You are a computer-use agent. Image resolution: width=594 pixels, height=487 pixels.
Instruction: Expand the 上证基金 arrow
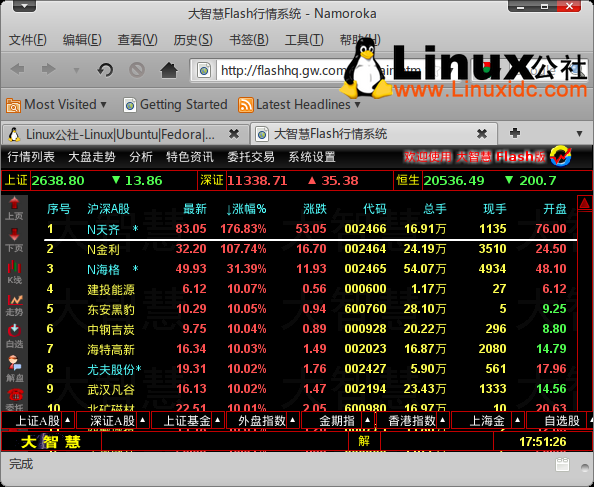217,420
